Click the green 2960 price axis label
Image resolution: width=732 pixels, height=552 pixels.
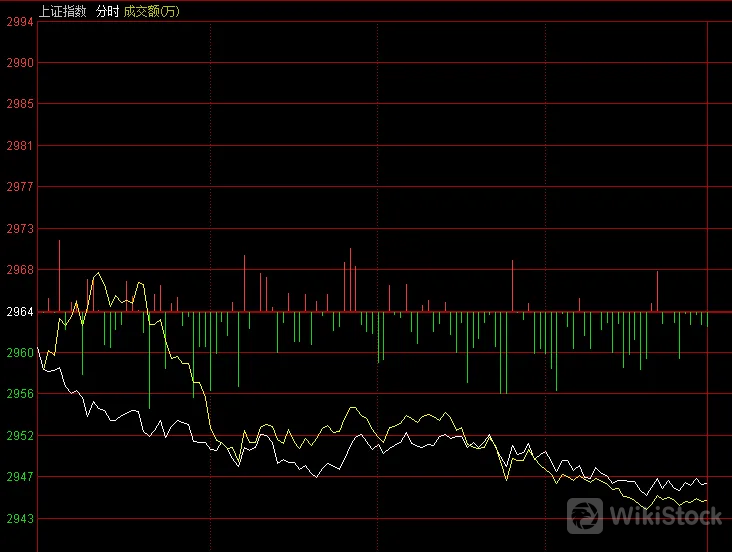tap(18, 353)
